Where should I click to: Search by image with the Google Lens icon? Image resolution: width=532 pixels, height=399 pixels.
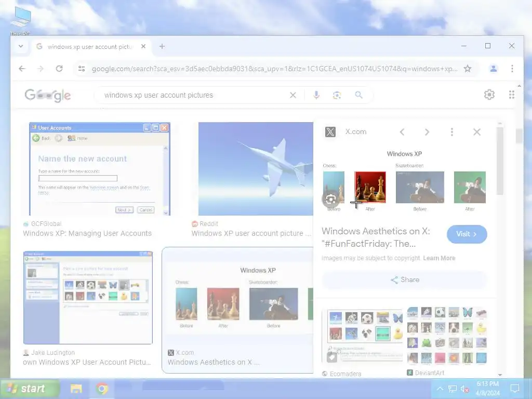point(337,96)
